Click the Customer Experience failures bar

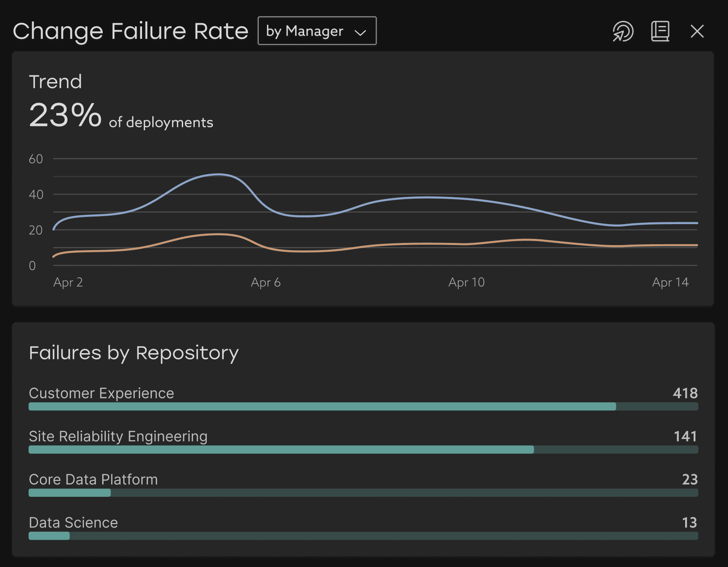[363, 406]
